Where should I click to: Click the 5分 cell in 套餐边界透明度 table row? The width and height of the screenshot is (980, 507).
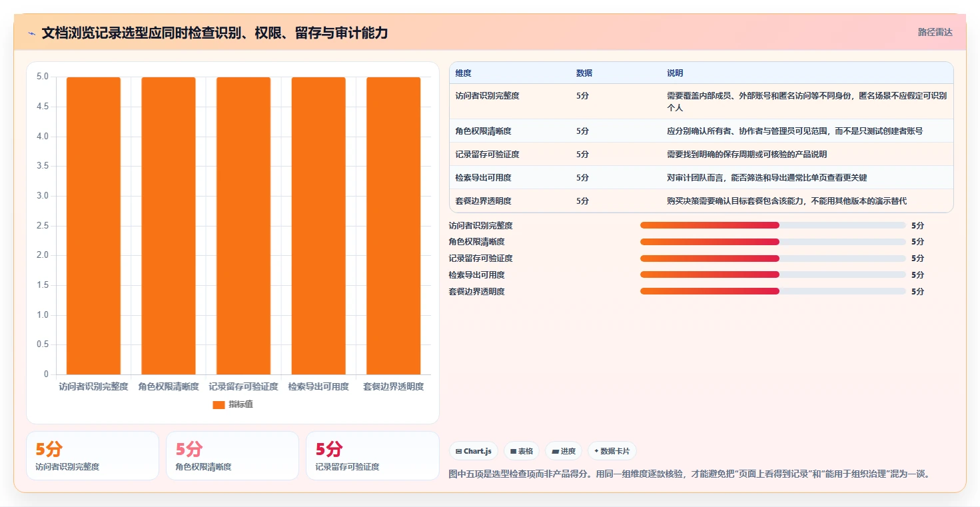582,201
